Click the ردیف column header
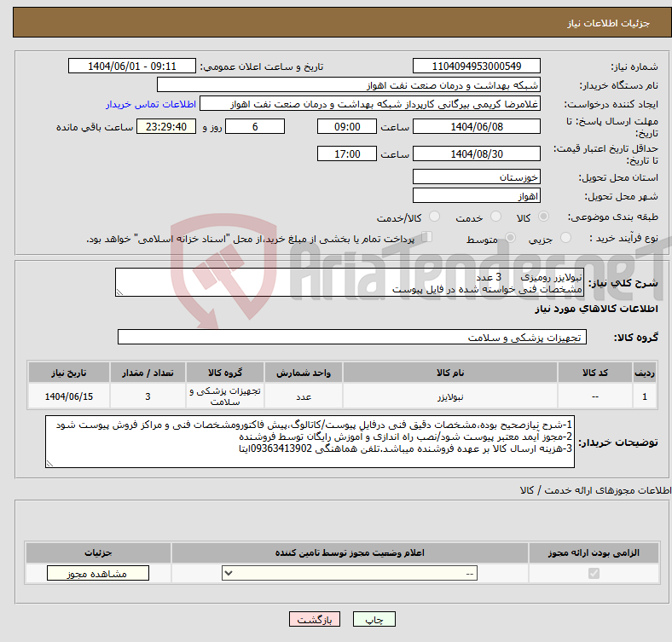672x642 pixels. (645, 373)
